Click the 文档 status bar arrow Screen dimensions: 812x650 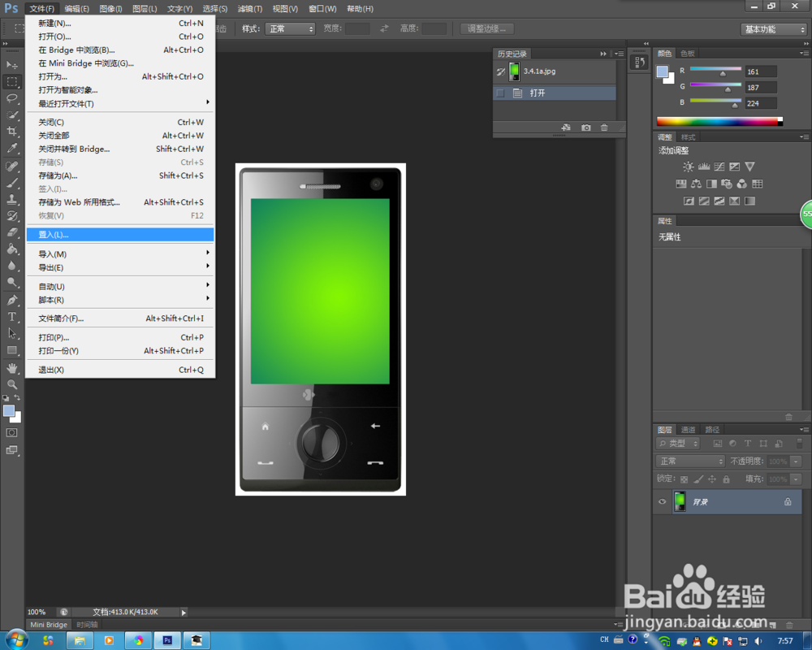pos(184,612)
